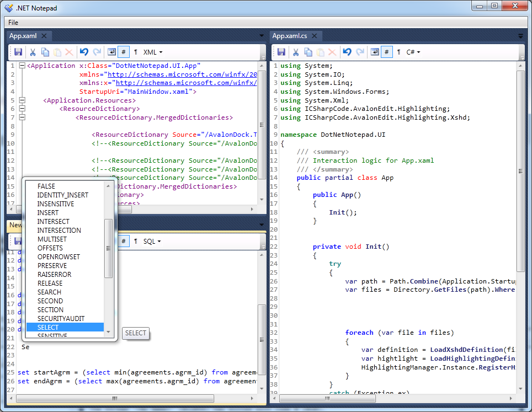Toggle end-of-line markers in App.xaml toolbar
Image resolution: width=532 pixels, height=412 pixels.
[x=136, y=52]
